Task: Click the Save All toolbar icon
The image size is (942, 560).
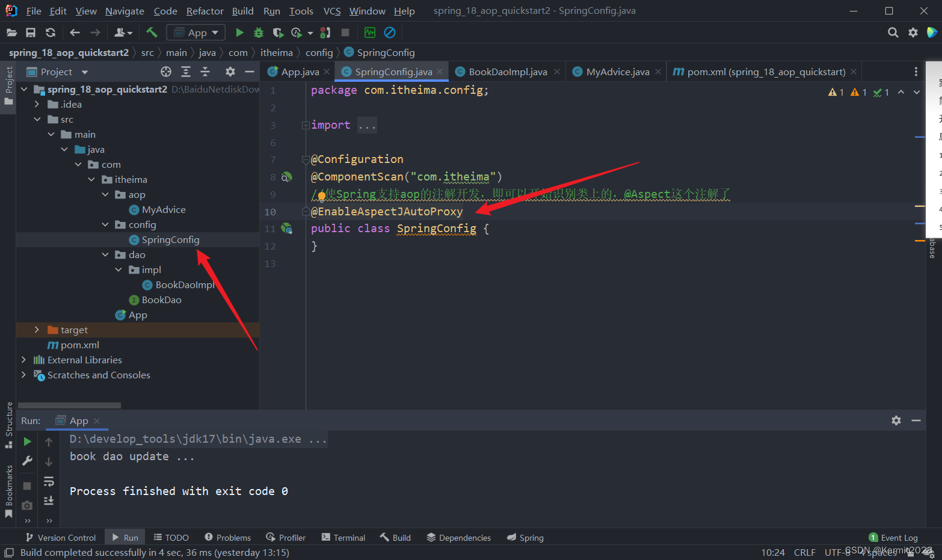Action: pos(31,32)
